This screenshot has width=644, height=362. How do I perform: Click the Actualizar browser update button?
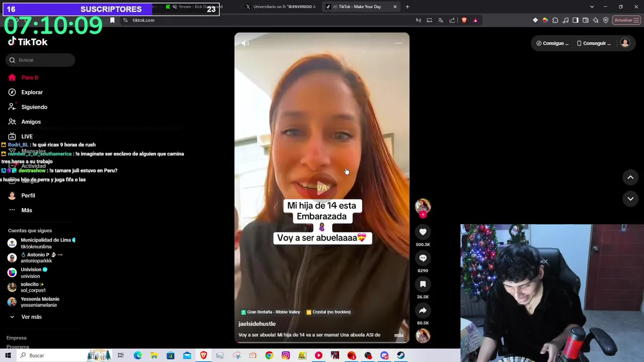click(626, 20)
